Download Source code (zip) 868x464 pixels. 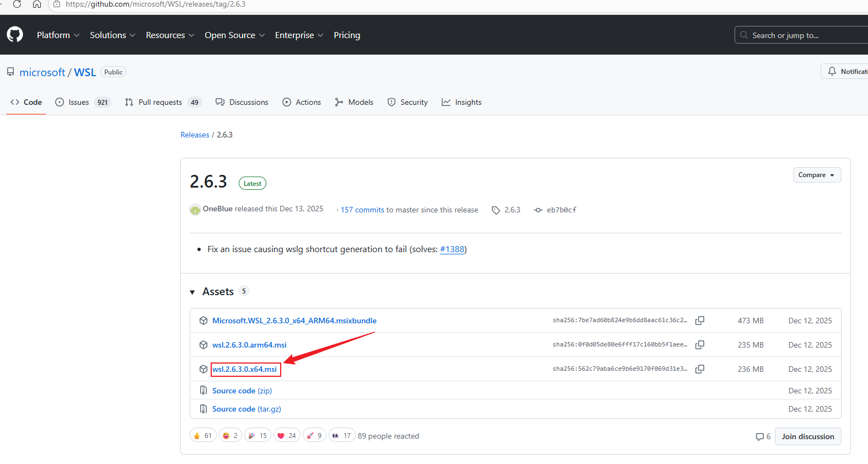pyautogui.click(x=242, y=391)
